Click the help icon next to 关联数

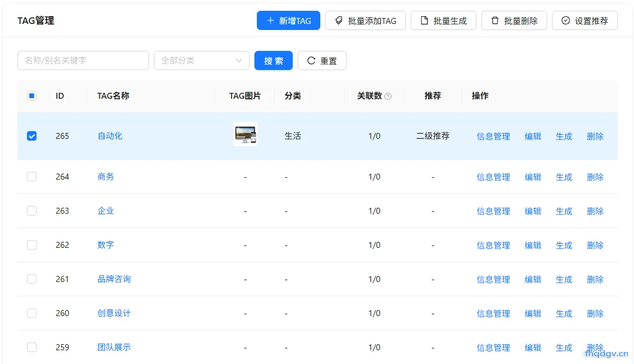[x=388, y=96]
